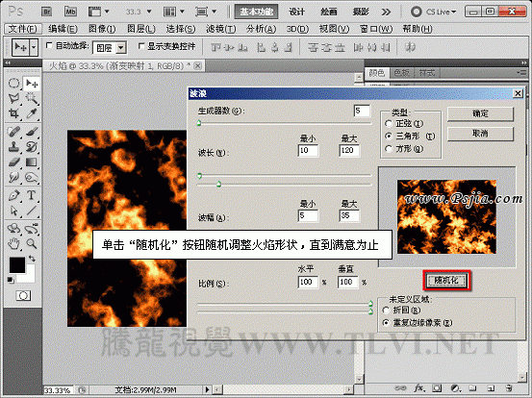Select the Path Selection tool
Image resolution: width=532 pixels, height=398 pixels.
click(x=13, y=211)
